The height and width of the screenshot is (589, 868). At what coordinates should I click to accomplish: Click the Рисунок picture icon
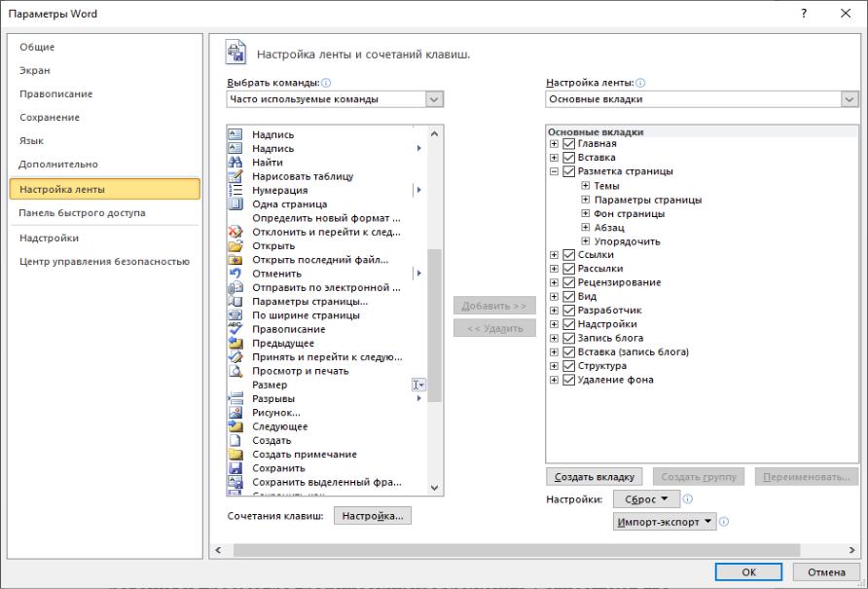[235, 412]
